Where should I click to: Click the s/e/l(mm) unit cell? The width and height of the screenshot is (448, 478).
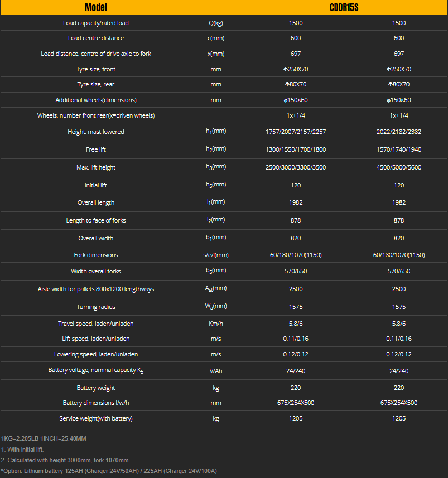point(216,255)
